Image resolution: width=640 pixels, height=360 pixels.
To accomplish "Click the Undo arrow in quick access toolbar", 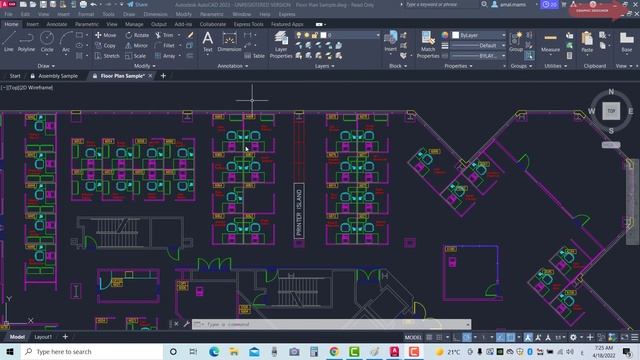I will coord(93,4).
